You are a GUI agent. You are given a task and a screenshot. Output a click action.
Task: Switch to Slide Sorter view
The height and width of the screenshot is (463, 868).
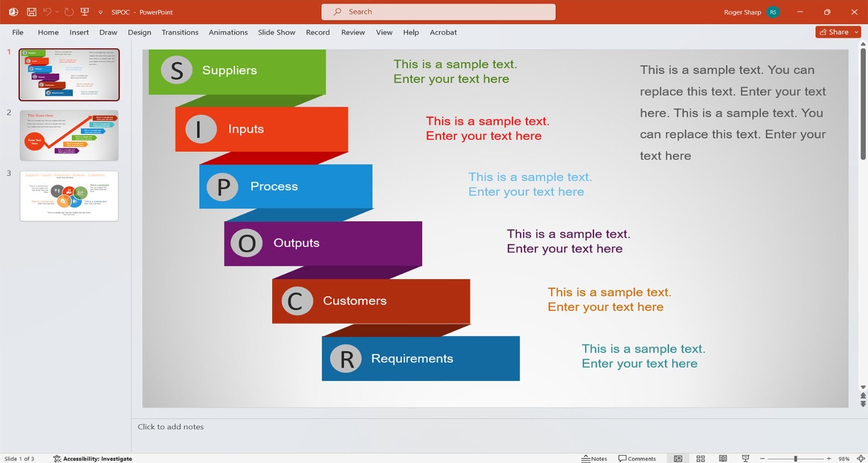(700, 459)
